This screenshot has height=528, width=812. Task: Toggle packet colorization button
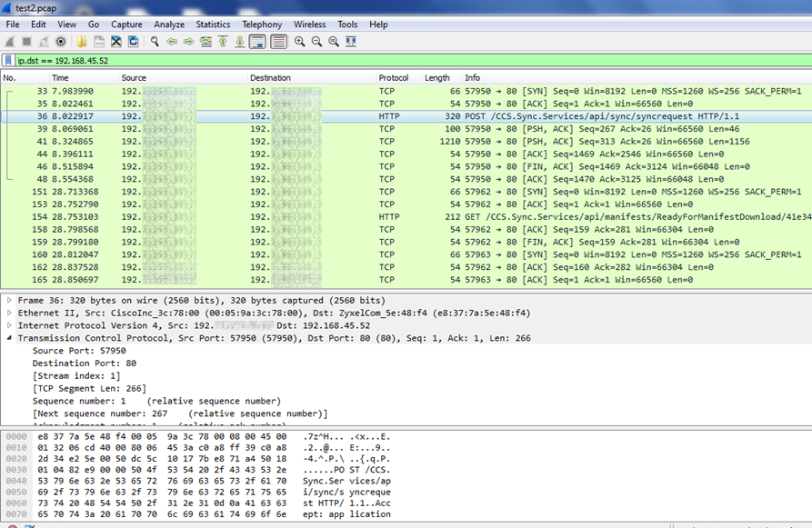point(278,42)
